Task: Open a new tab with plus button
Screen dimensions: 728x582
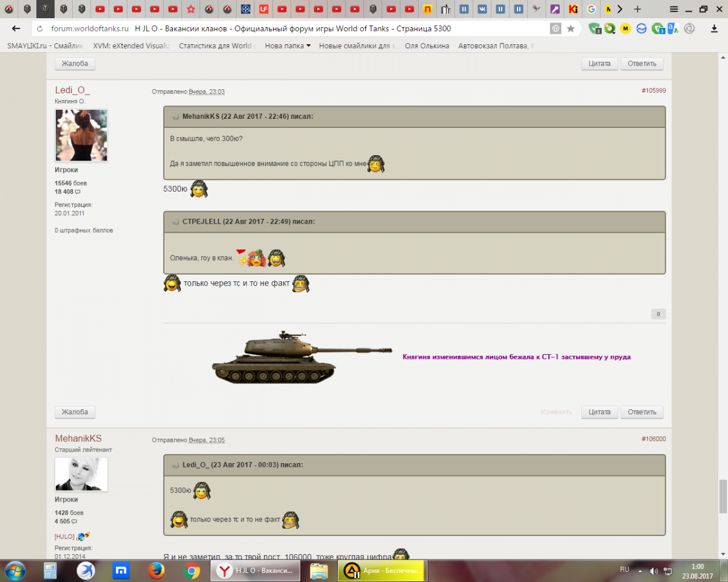Action: 637,9
